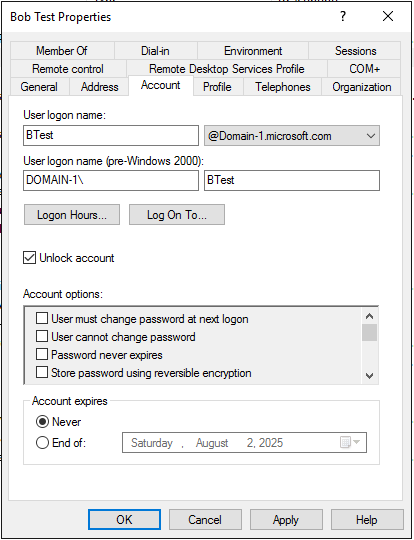Switch to the Profile tab
The height and width of the screenshot is (540, 414).
tap(217, 87)
